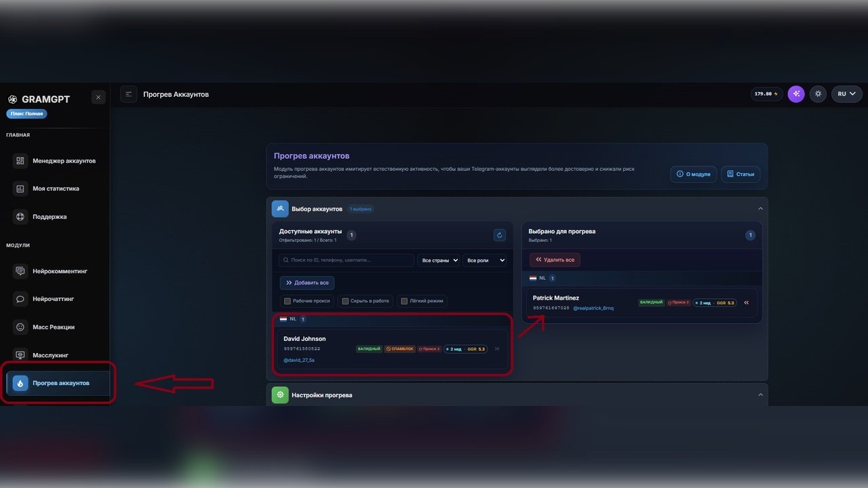The height and width of the screenshot is (488, 868).
Task: Add David Johnson with the double-arrow icon
Action: [x=497, y=349]
